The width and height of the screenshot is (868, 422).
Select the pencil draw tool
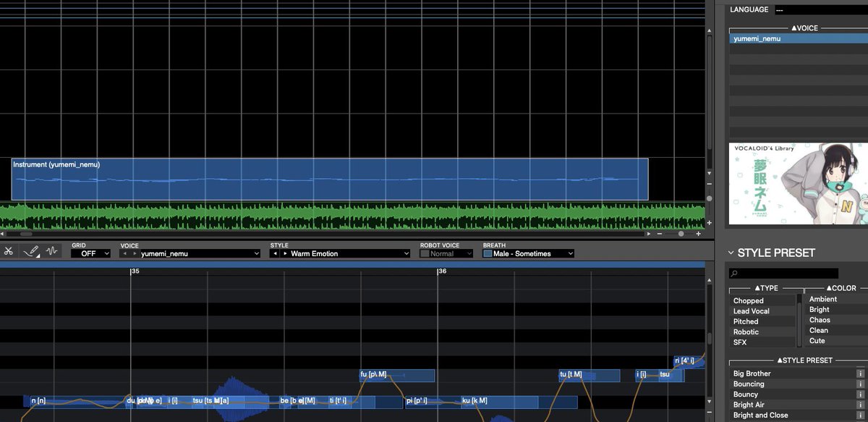coord(30,251)
